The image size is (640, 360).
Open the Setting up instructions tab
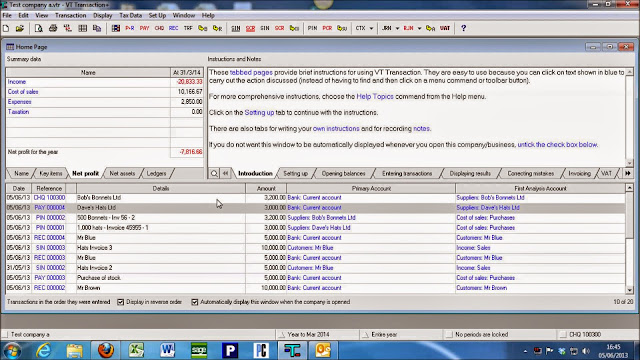click(x=296, y=173)
